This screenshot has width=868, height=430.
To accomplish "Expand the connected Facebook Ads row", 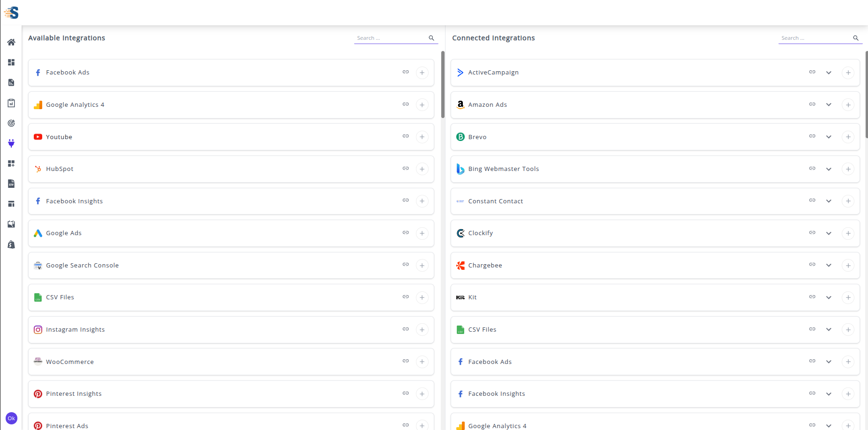I will click(x=829, y=362).
